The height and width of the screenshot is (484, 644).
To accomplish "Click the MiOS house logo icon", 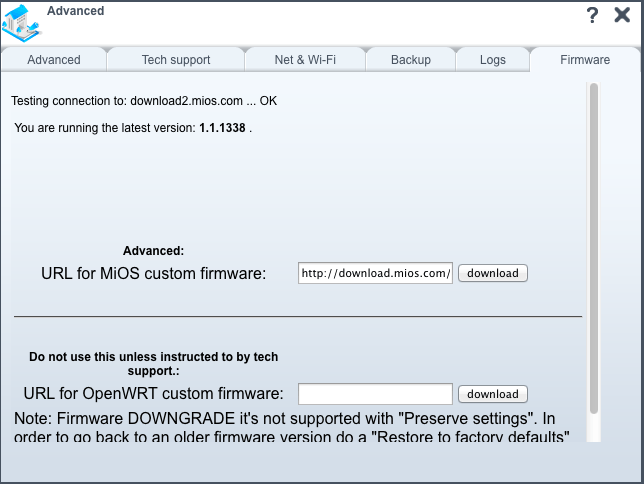I will point(21,23).
